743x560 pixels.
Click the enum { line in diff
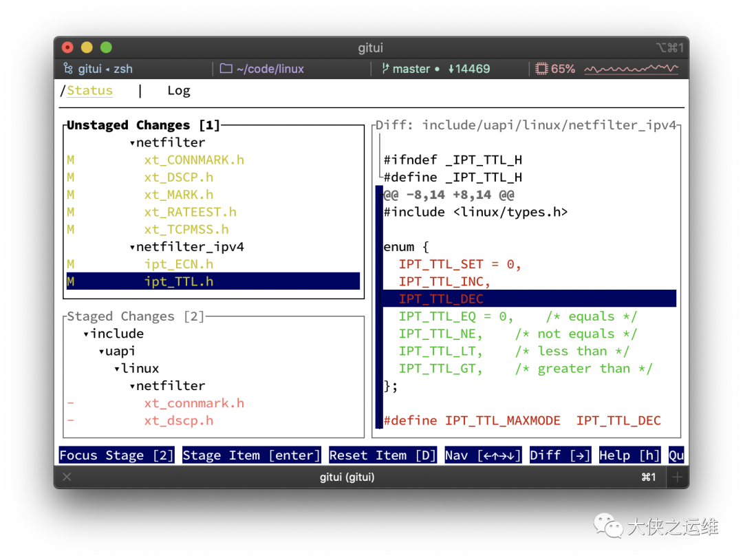pyautogui.click(x=406, y=247)
